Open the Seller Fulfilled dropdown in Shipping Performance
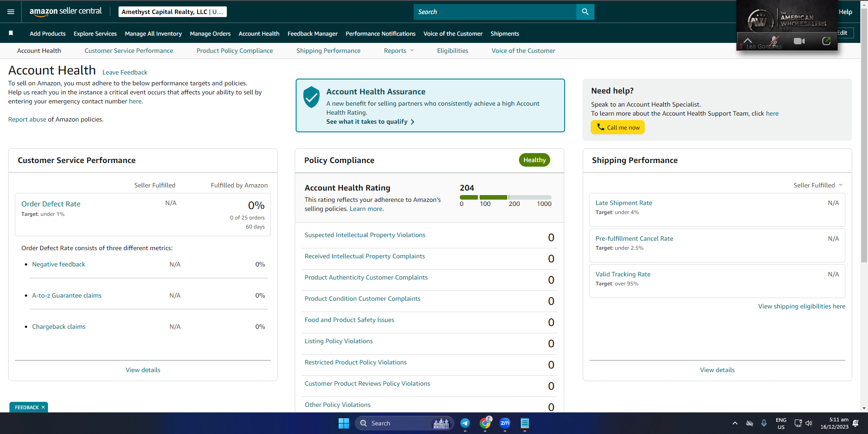Viewport: 868px width, 434px height. (x=818, y=185)
